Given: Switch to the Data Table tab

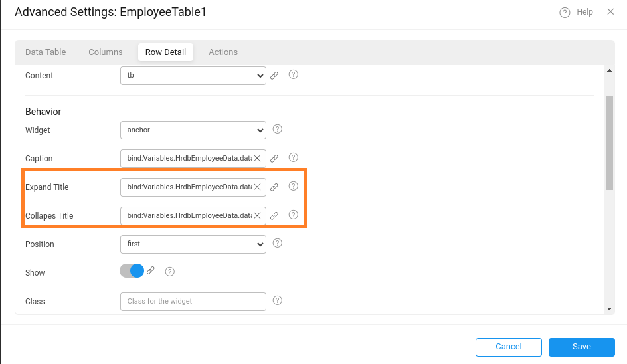Looking at the screenshot, I should click(x=46, y=52).
